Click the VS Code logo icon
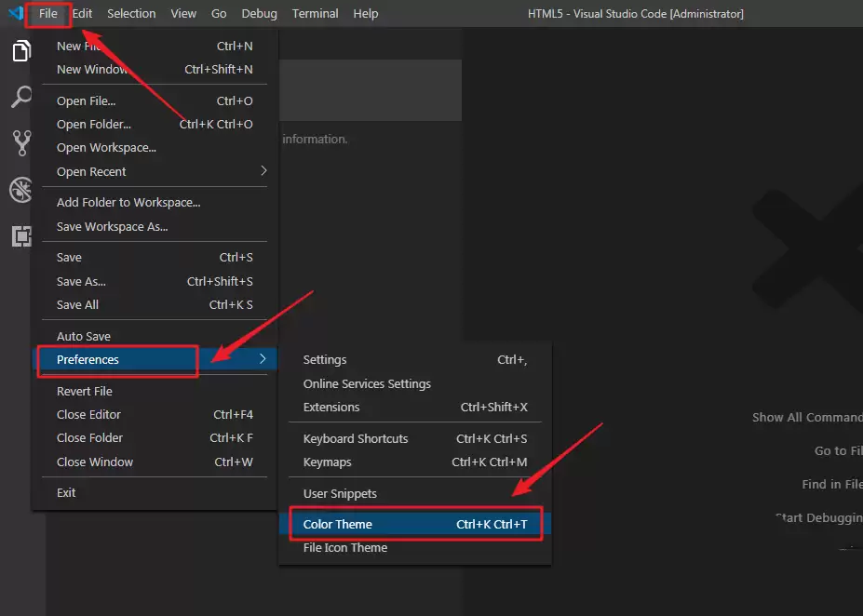The height and width of the screenshot is (616, 863). point(16,14)
